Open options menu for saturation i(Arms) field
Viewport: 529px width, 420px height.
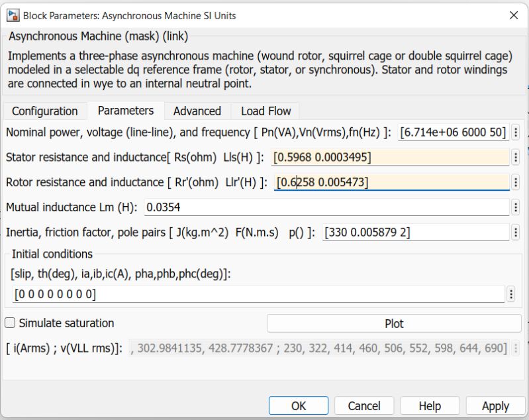[516, 348]
